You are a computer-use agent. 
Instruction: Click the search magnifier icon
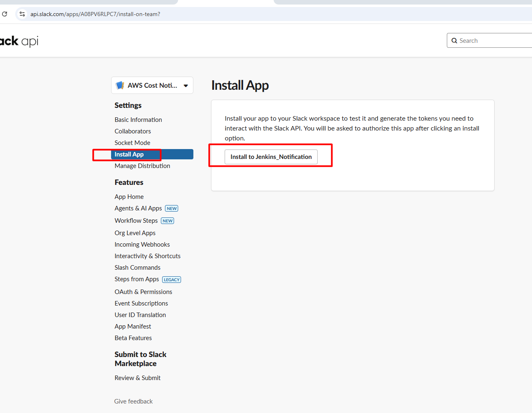click(454, 41)
